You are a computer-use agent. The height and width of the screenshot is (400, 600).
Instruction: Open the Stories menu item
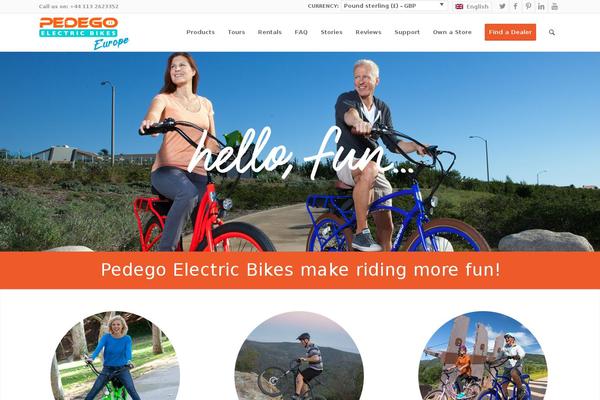point(331,32)
